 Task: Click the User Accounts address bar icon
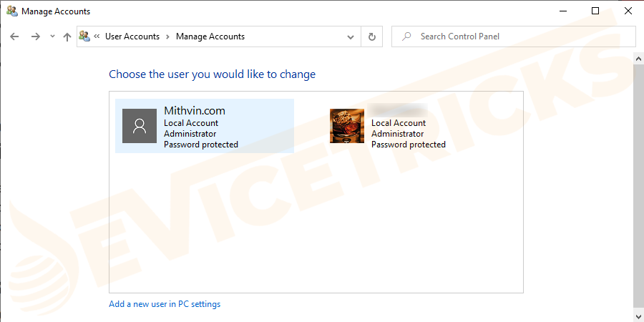point(84,36)
